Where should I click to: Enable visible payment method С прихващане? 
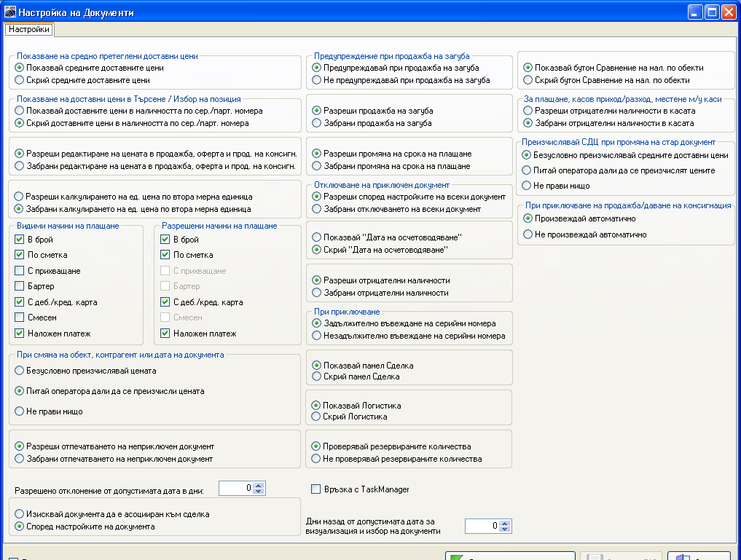coord(20,271)
